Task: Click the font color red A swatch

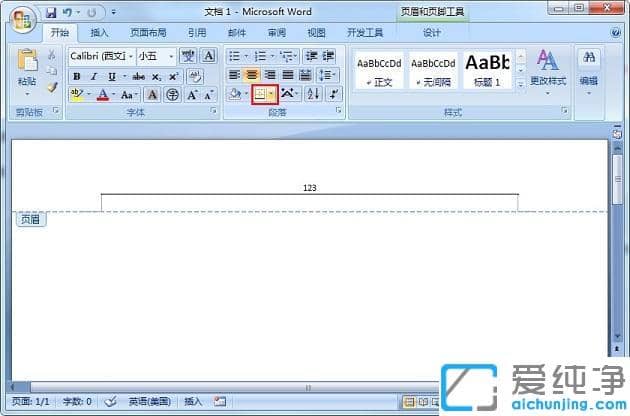Action: tap(102, 95)
